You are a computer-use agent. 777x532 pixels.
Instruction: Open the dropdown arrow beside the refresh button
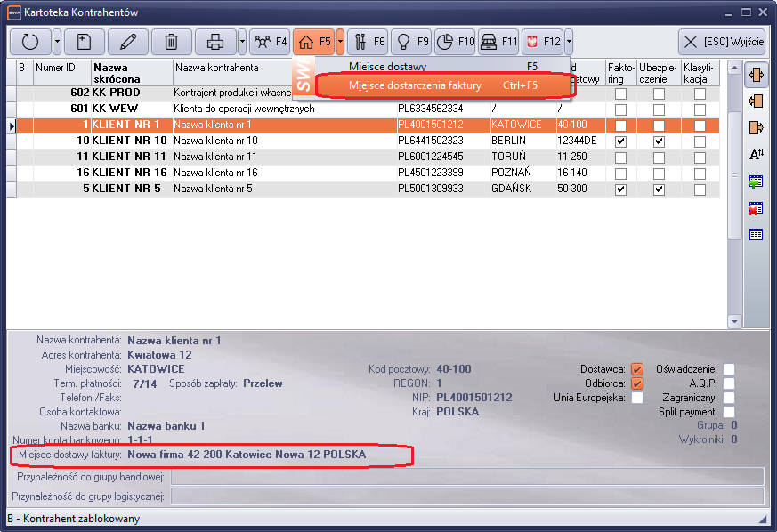(57, 42)
